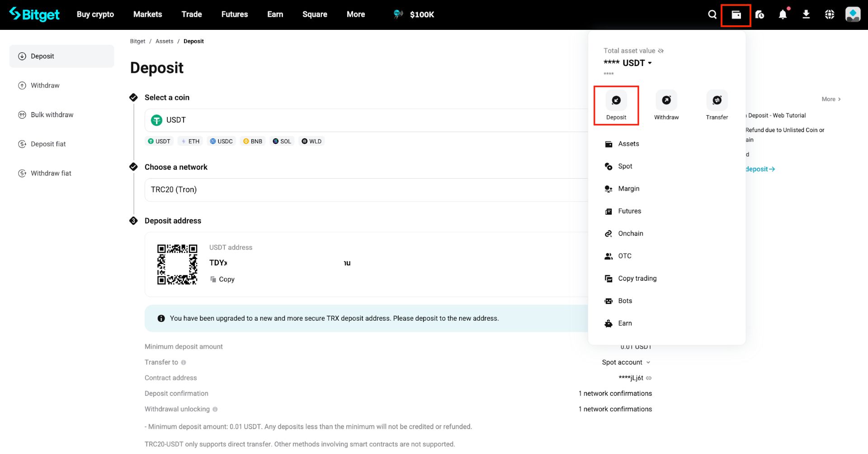Hide total asset value eye icon
This screenshot has height=454, width=868.
[x=661, y=51]
